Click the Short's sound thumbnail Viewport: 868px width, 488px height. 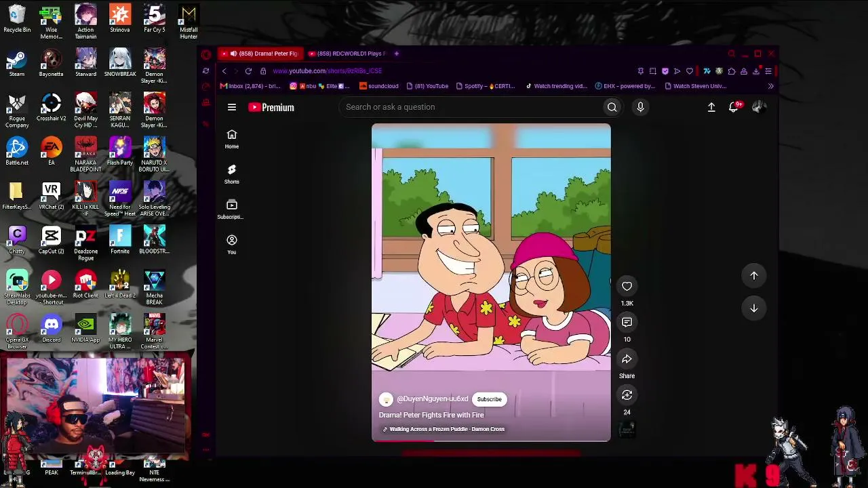(x=627, y=430)
